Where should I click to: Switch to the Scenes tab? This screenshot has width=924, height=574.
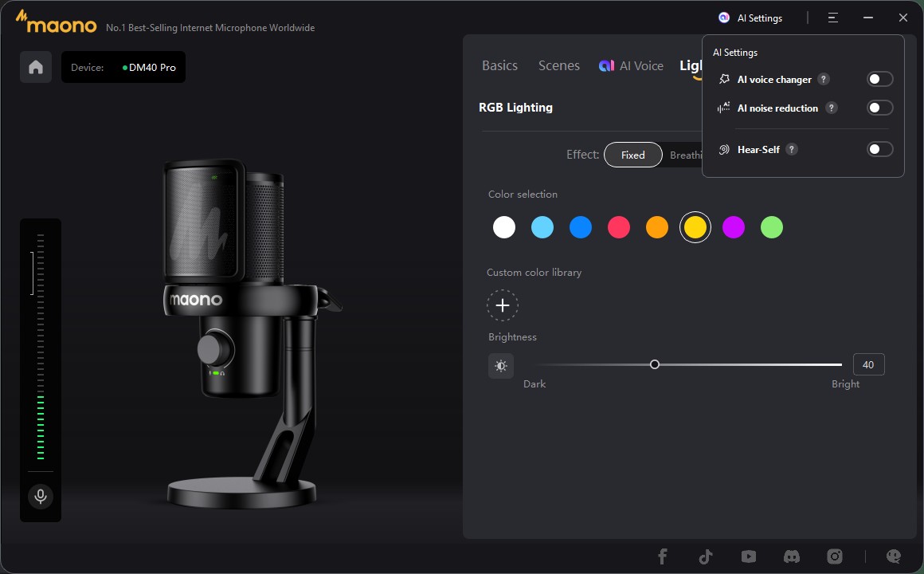(558, 66)
